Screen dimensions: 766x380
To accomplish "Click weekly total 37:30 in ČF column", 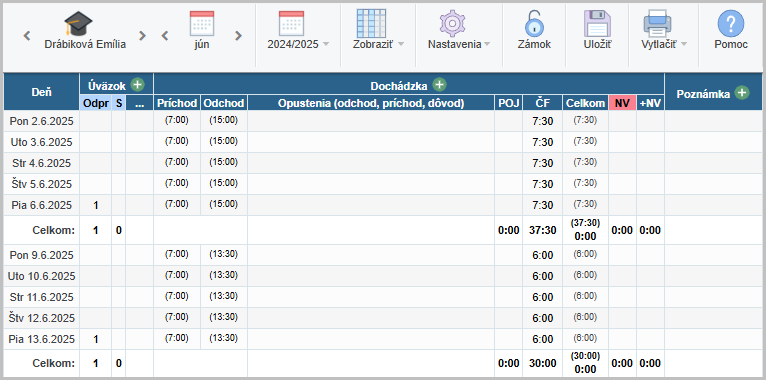I will click(542, 230).
